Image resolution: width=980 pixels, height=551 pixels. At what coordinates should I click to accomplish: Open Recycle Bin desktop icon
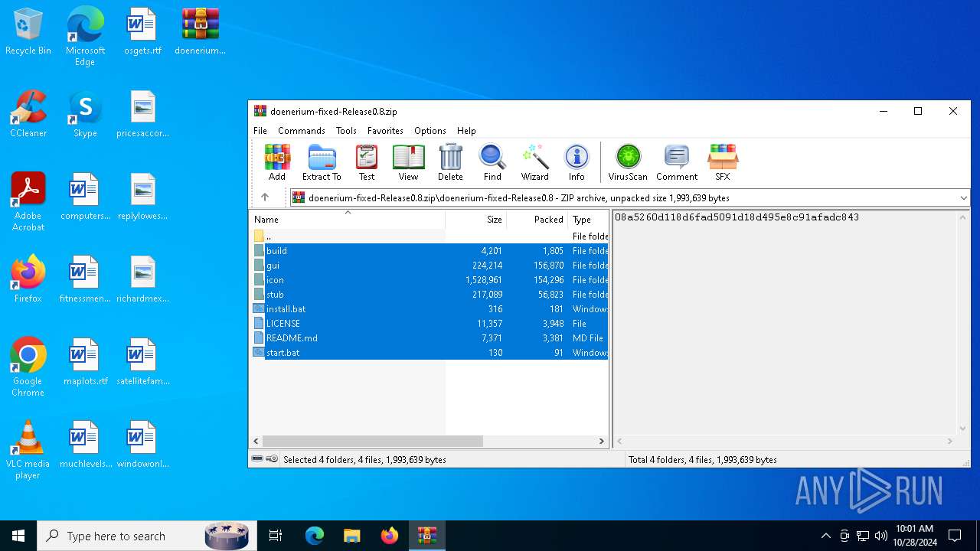pyautogui.click(x=28, y=32)
